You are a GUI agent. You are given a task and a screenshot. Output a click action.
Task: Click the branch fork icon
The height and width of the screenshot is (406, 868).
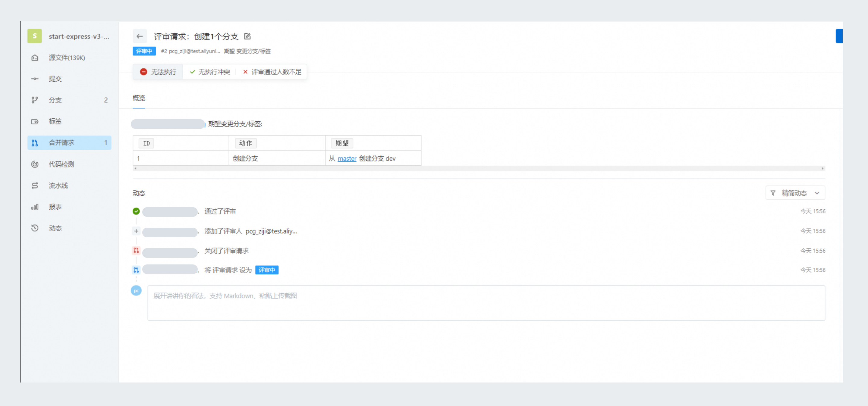[35, 100]
